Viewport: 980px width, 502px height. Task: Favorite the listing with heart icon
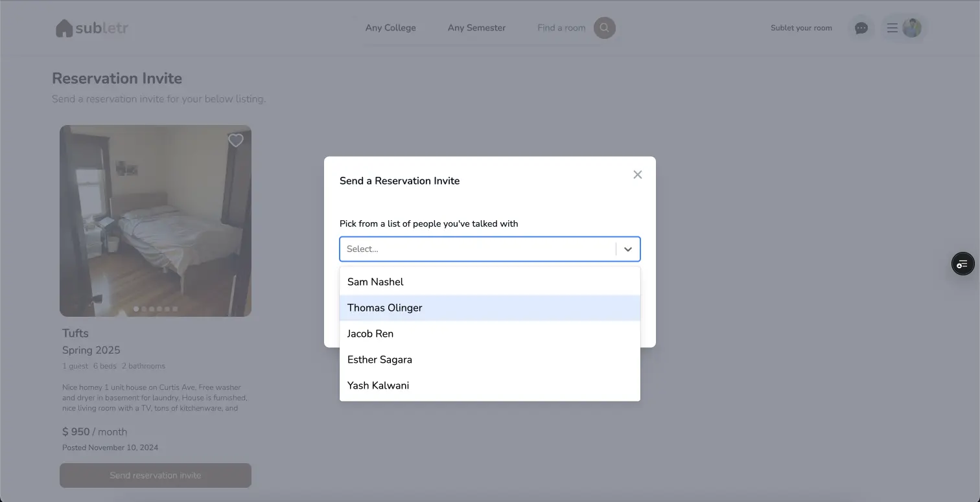(236, 141)
